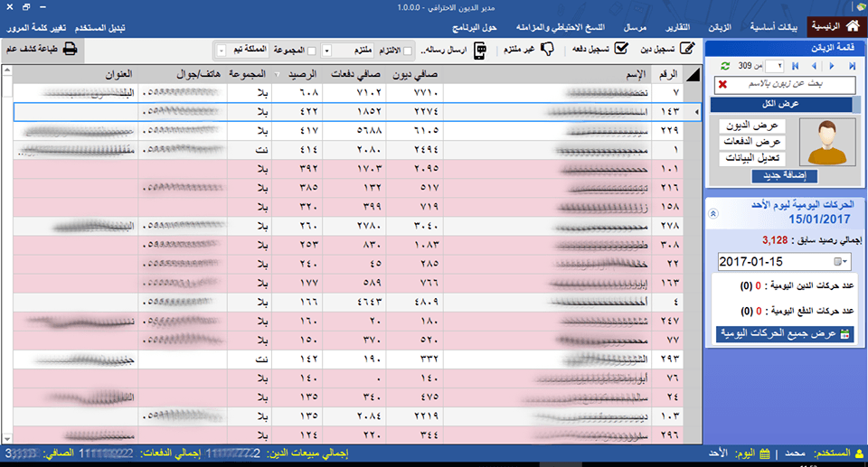Click the تسجيل دين pencil icon
Viewport: 868px width, 467px height.
click(x=687, y=49)
